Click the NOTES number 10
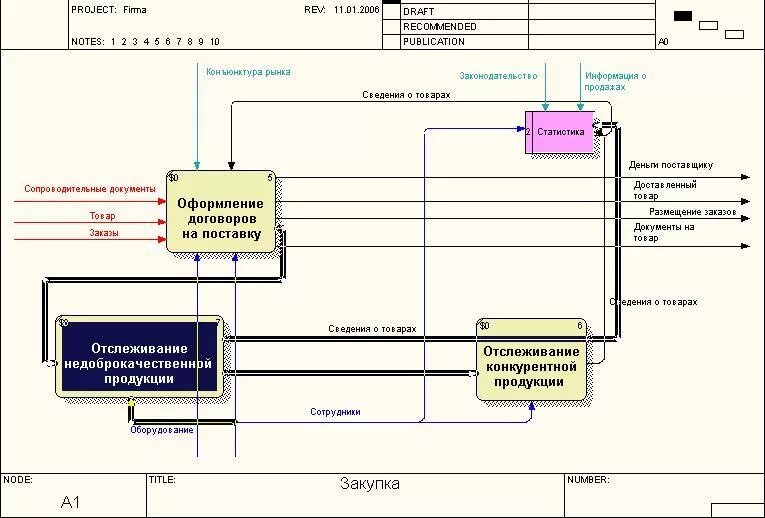Image resolution: width=765 pixels, height=518 pixels. 215,41
